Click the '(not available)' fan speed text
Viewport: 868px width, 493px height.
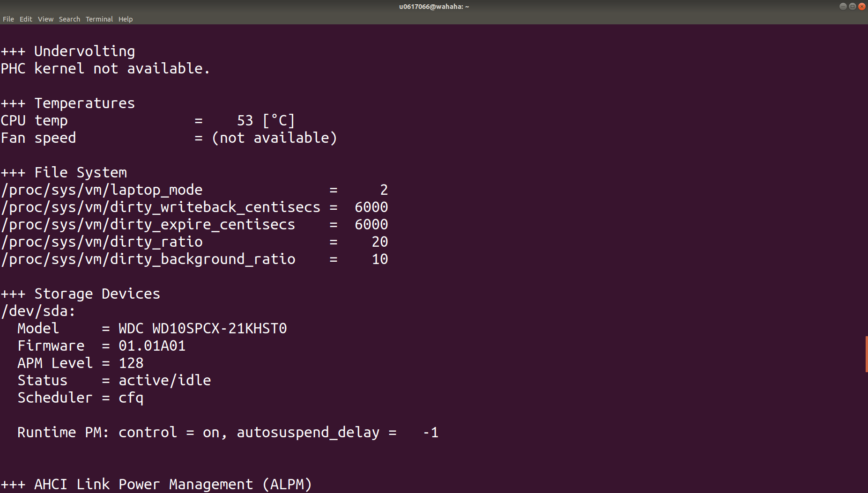click(274, 138)
